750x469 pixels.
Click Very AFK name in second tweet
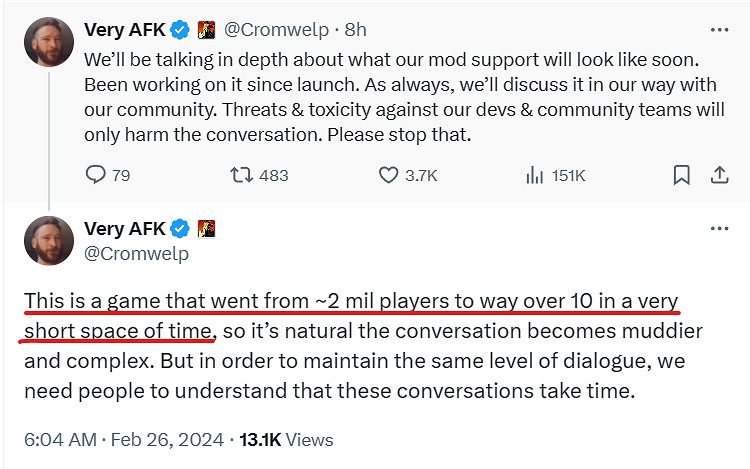point(125,228)
